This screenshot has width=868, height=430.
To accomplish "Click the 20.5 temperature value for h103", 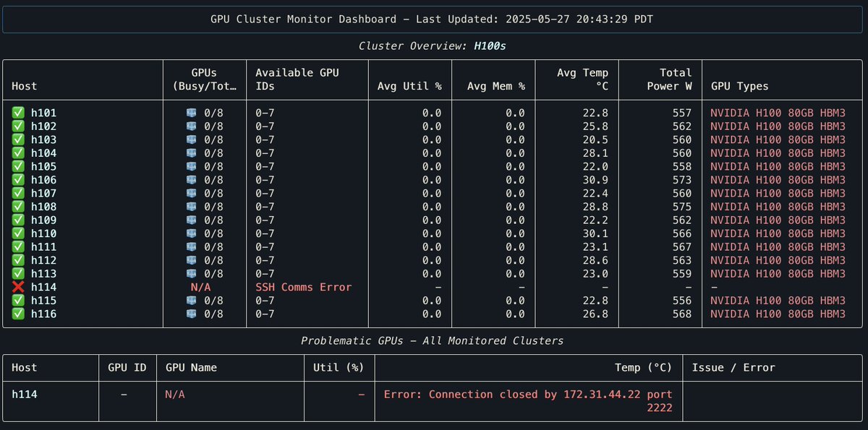I will [x=596, y=139].
